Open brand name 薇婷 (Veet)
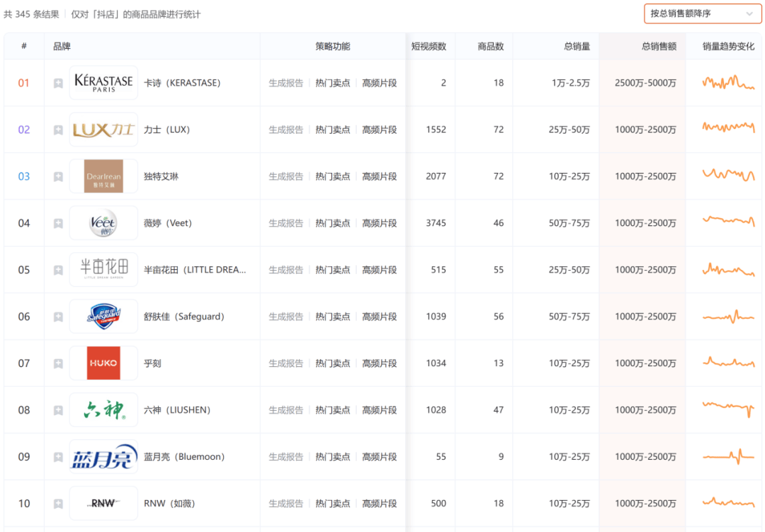The width and height of the screenshot is (765, 532). point(168,223)
